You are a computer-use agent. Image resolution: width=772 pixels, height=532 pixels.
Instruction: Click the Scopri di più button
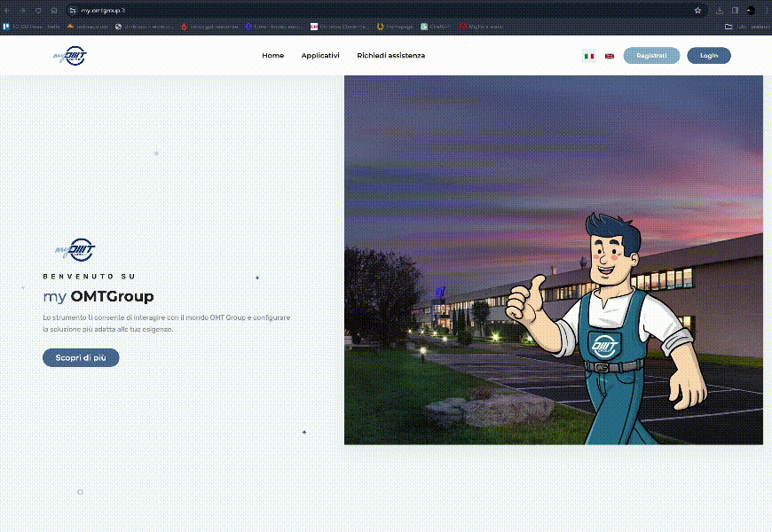coord(81,358)
